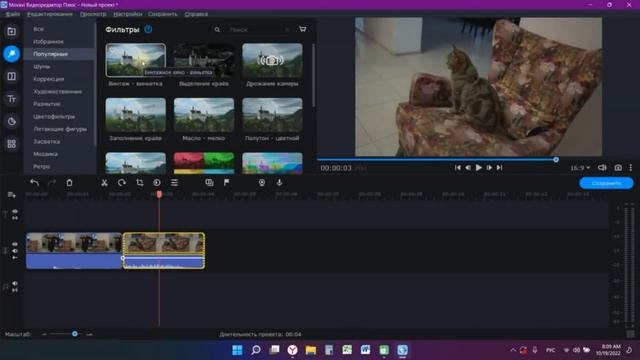Open the Playback menu
This screenshot has height=360, width=640.
93,14
